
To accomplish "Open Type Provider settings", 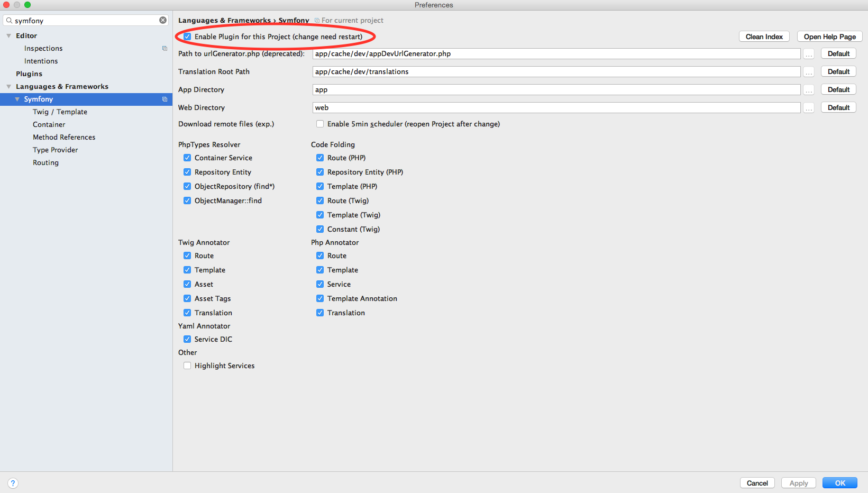I will coord(56,150).
